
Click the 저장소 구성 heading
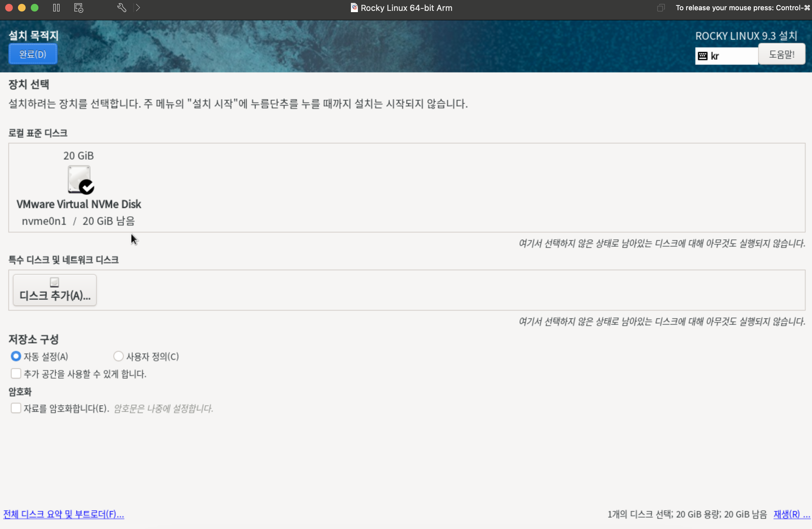[x=33, y=339]
